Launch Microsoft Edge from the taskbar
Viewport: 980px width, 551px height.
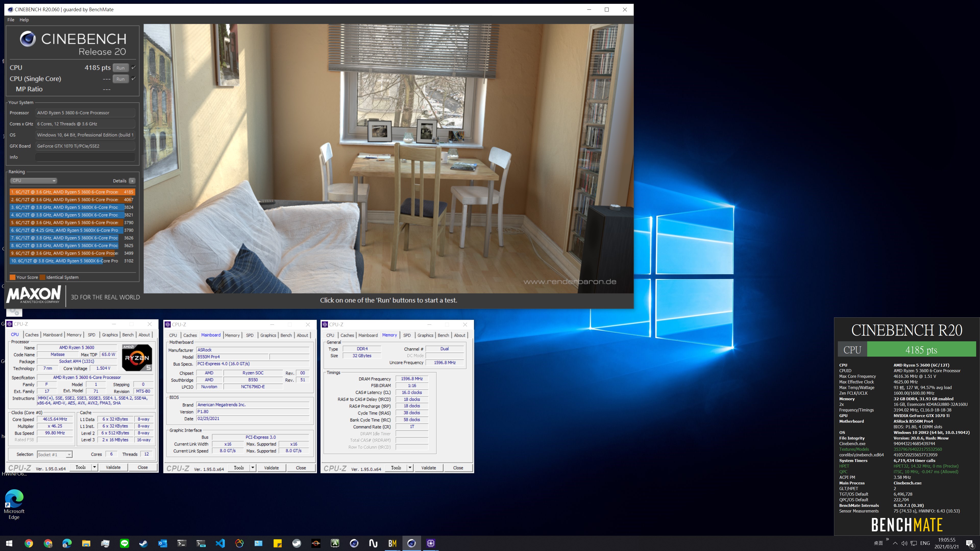coord(67,543)
